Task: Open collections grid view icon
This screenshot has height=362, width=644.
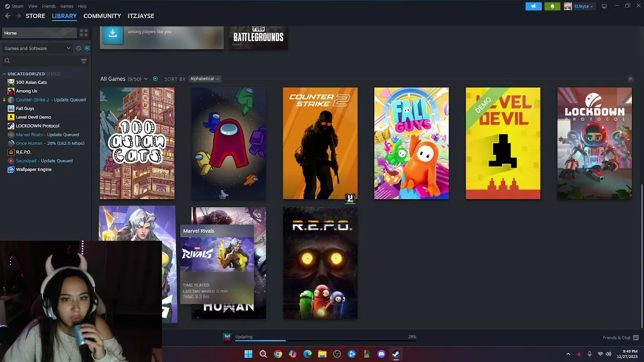Action: point(84,33)
